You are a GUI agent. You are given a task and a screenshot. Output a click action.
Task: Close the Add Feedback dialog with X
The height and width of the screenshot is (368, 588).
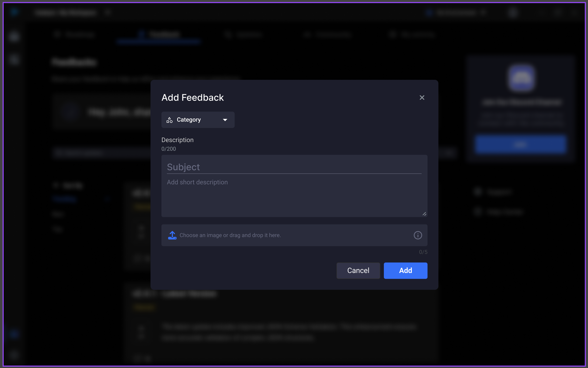click(x=422, y=98)
